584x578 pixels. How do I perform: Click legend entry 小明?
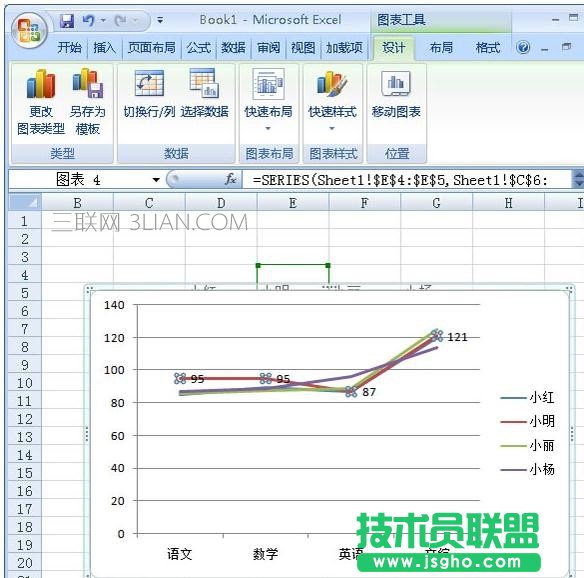(527, 422)
